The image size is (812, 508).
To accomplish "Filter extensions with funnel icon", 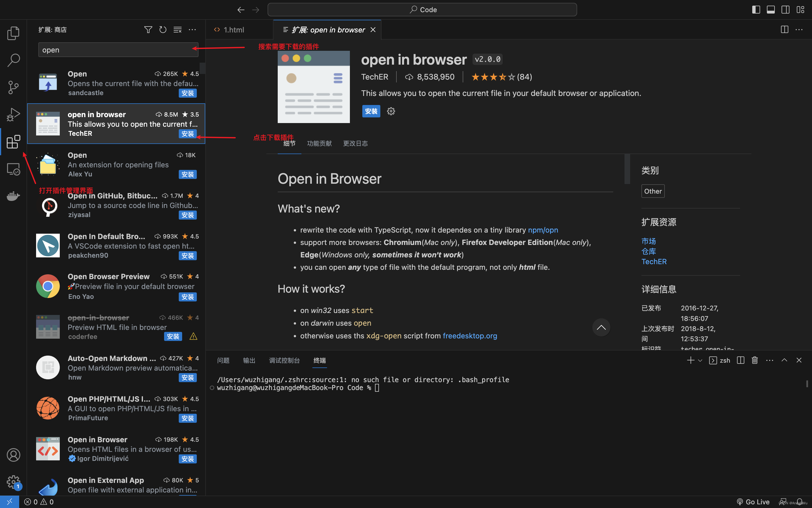I will [148, 30].
